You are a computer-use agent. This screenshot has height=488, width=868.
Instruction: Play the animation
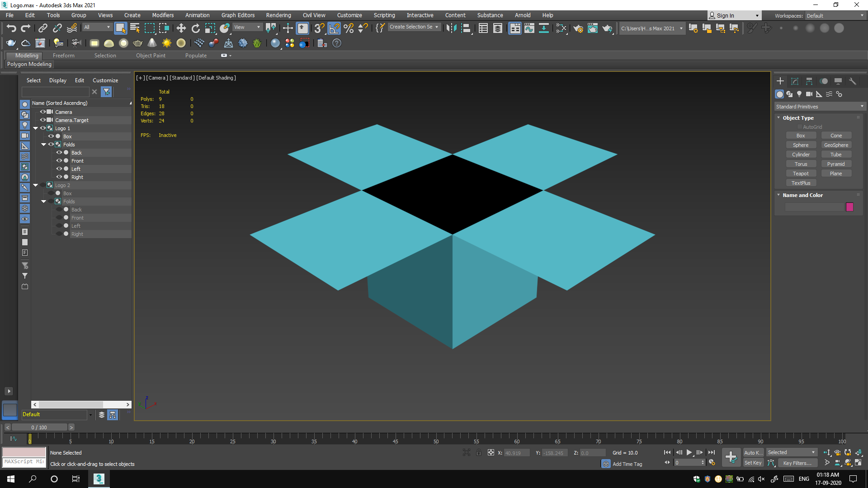click(x=689, y=452)
